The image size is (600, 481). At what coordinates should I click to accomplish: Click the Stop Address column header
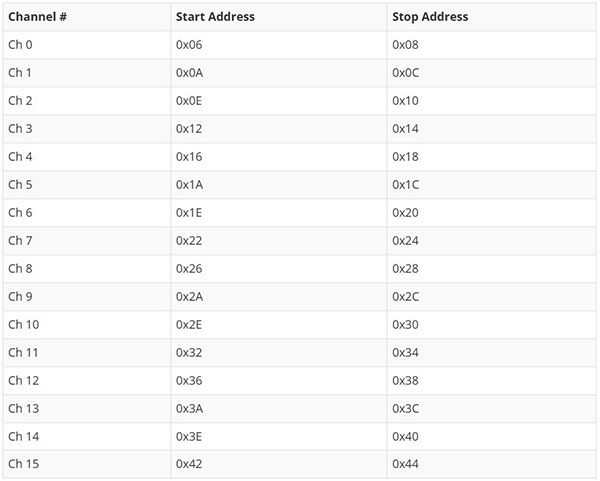(430, 17)
